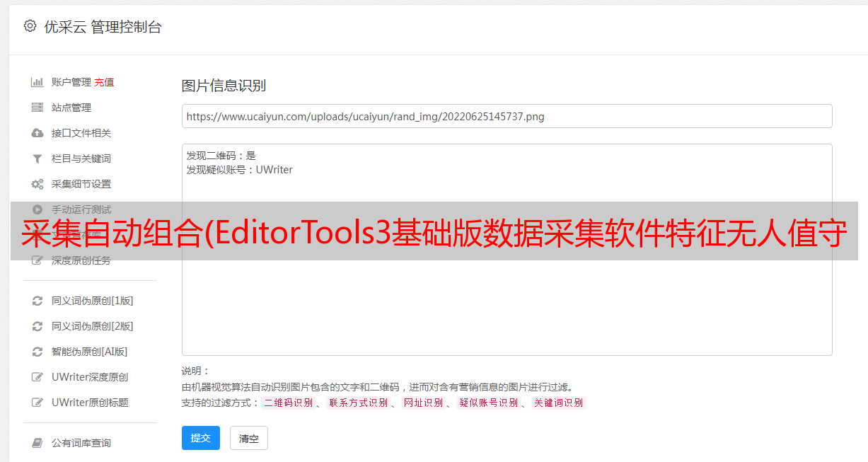This screenshot has height=462, width=868.
Task: Open 手动运行测试 menu item
Action: point(81,209)
